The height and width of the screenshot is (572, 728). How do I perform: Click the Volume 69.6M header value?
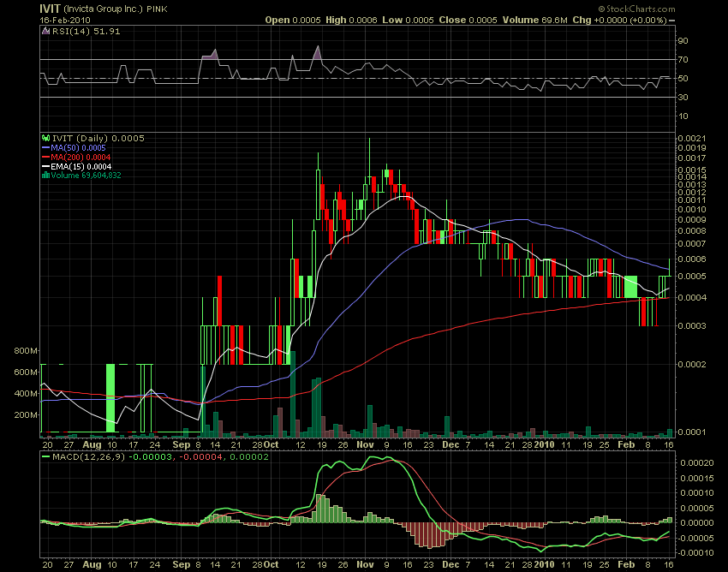534,20
